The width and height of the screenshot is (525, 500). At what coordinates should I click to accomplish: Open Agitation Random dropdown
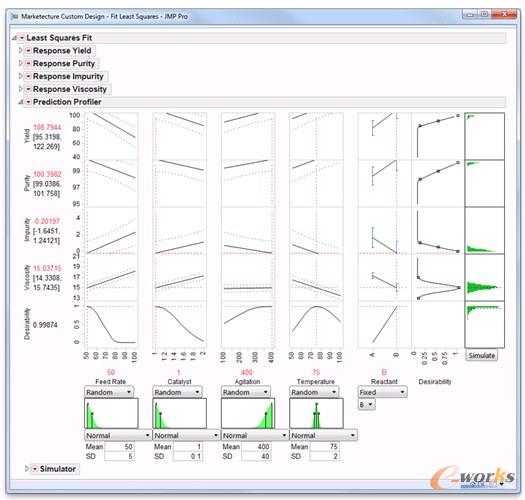pyautogui.click(x=245, y=392)
